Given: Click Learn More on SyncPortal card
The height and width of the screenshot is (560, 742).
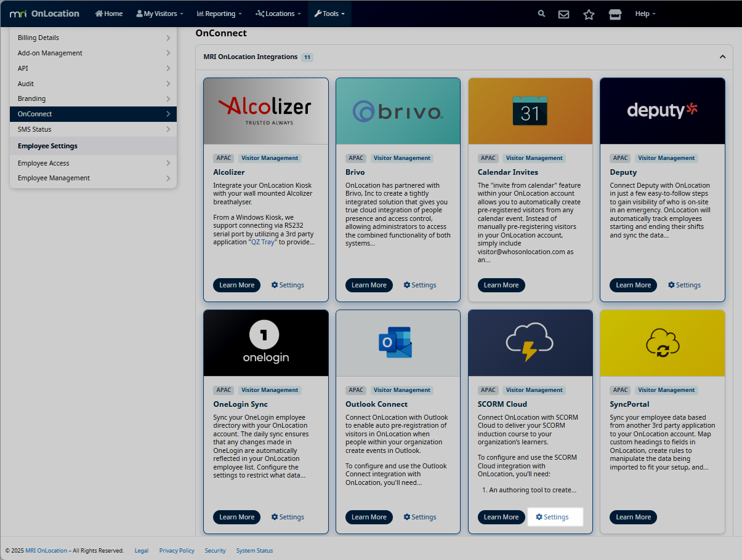Looking at the screenshot, I should point(633,517).
